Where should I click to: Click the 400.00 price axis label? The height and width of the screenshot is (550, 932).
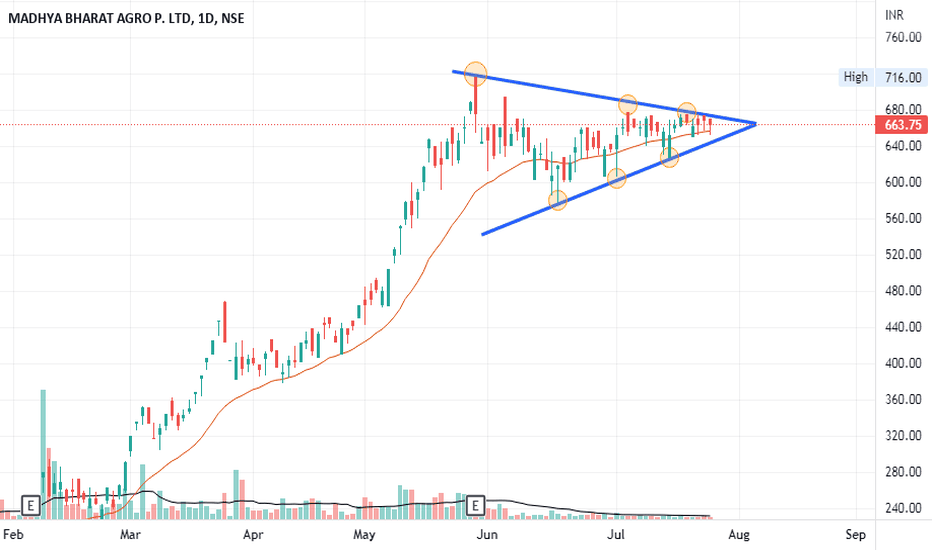click(x=903, y=363)
